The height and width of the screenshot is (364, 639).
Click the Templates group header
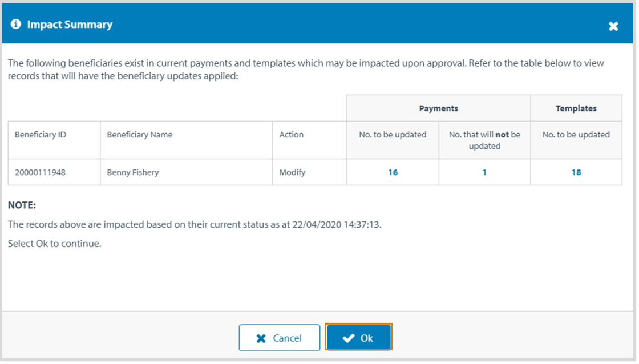point(576,108)
